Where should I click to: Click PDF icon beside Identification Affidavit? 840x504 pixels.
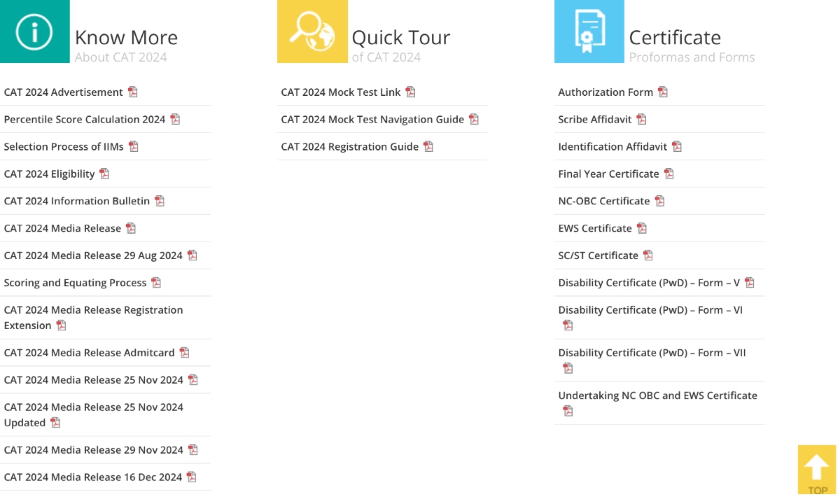tap(677, 146)
